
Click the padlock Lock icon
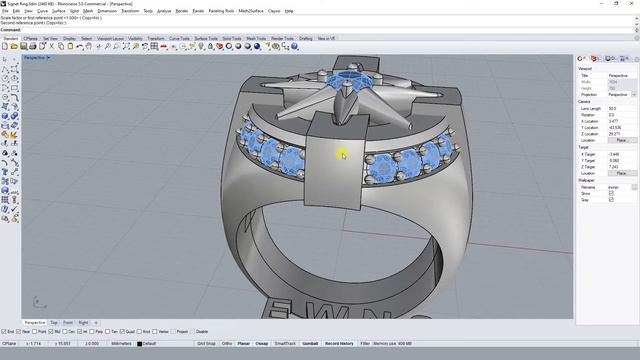point(211,47)
